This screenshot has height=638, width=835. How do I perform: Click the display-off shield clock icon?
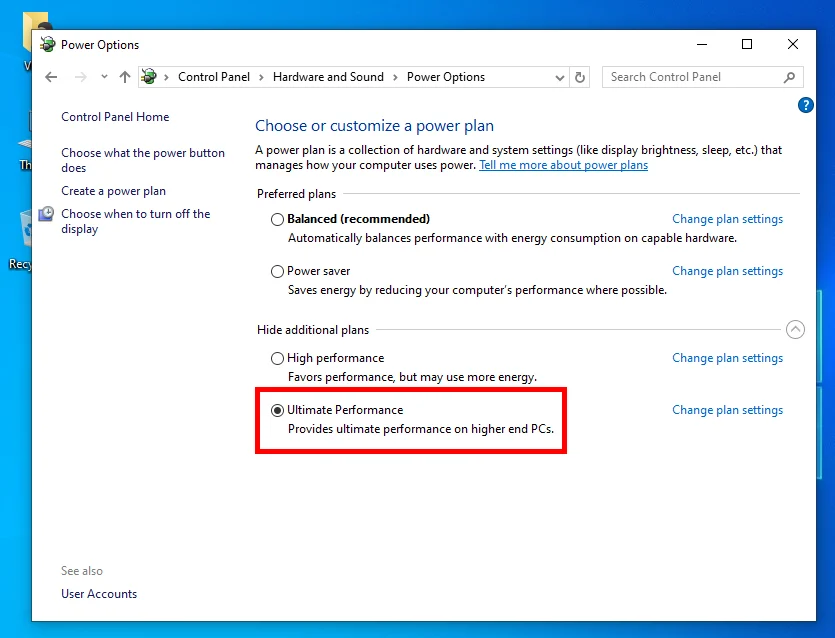pos(46,214)
